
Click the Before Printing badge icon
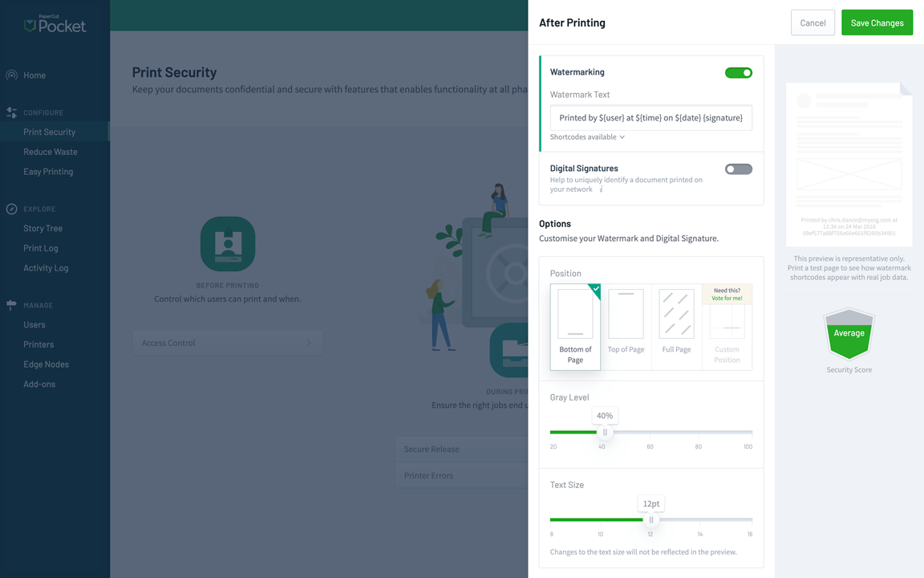228,244
